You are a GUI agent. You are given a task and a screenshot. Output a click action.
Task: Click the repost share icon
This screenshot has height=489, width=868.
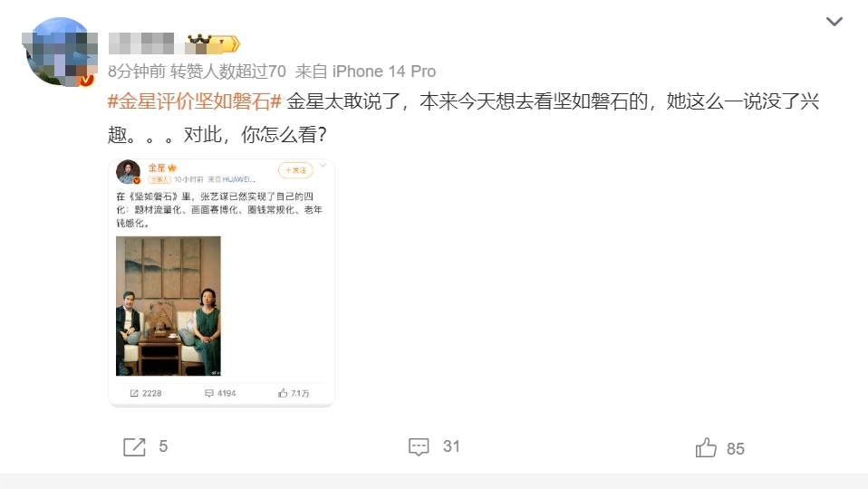tap(134, 447)
